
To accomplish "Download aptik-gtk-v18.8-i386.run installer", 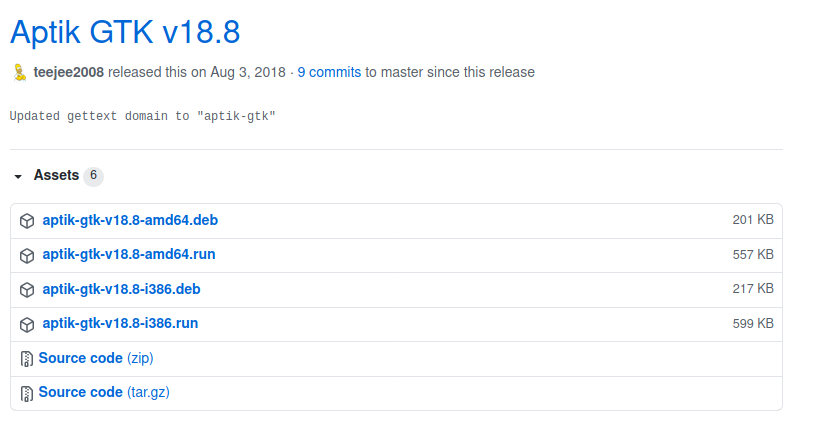I will pos(120,323).
